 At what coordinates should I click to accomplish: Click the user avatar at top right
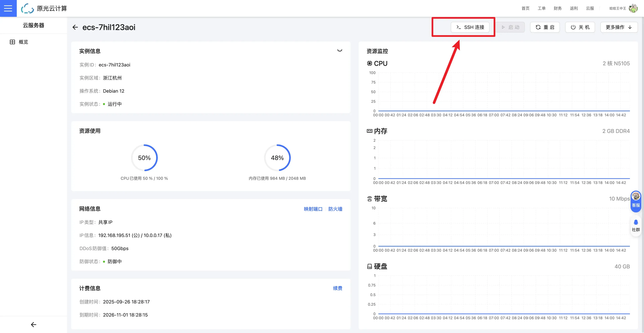tap(633, 8)
